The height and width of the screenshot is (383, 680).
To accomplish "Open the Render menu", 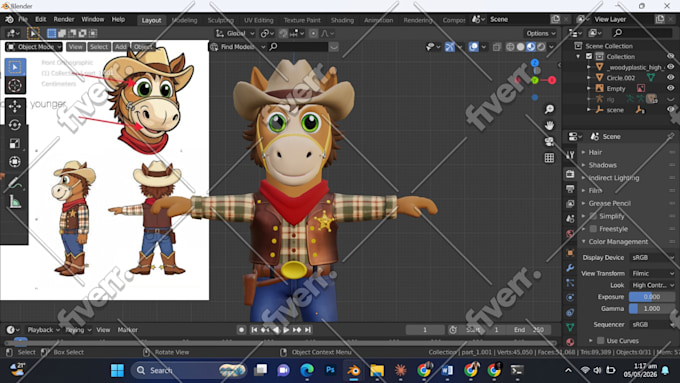I will 64,20.
